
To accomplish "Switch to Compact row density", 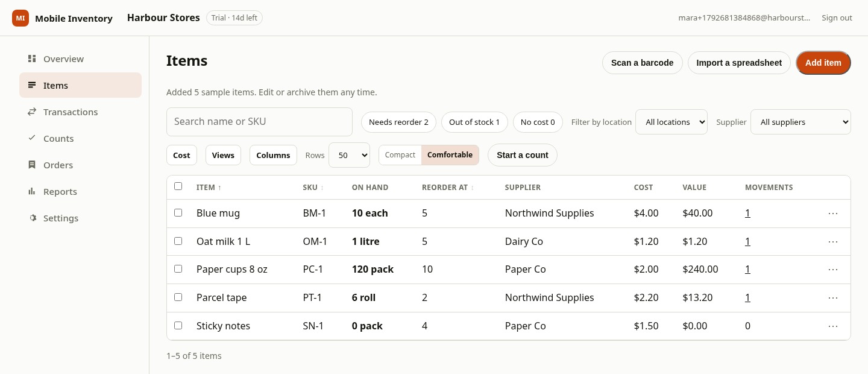I will point(400,155).
